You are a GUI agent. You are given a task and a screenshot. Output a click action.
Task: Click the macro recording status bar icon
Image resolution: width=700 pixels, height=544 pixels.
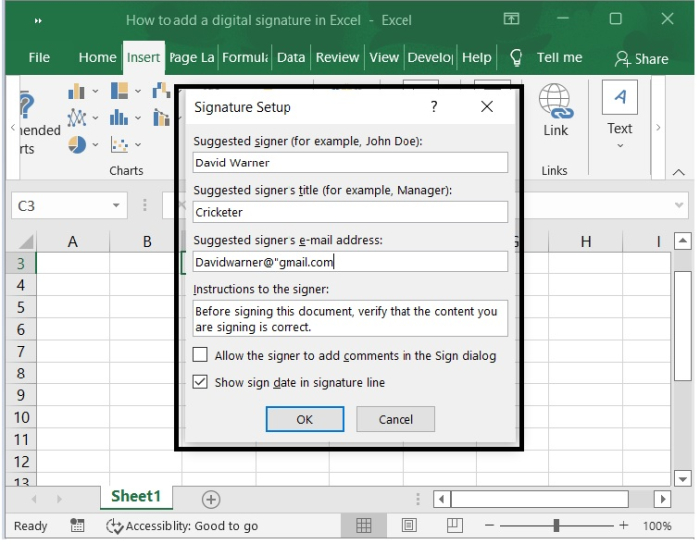point(77,525)
